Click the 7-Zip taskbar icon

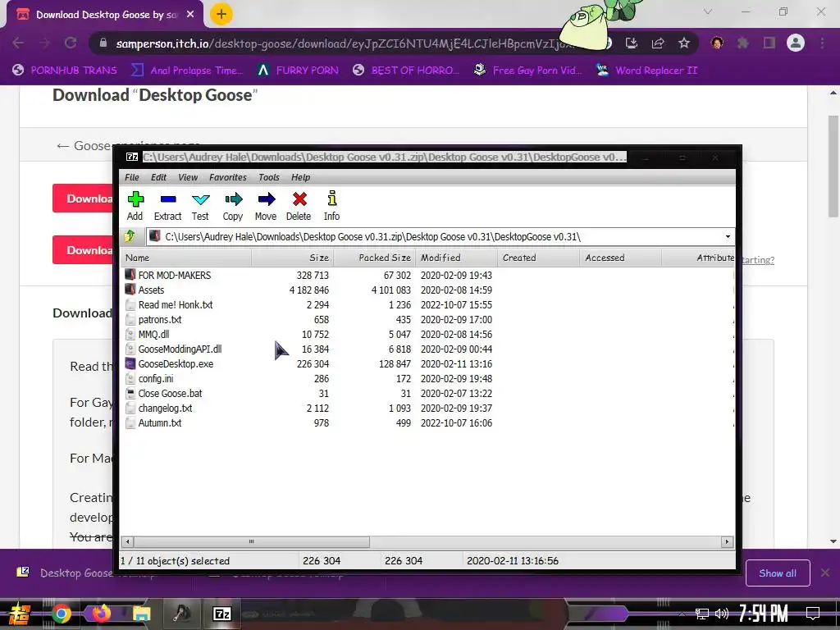click(221, 614)
